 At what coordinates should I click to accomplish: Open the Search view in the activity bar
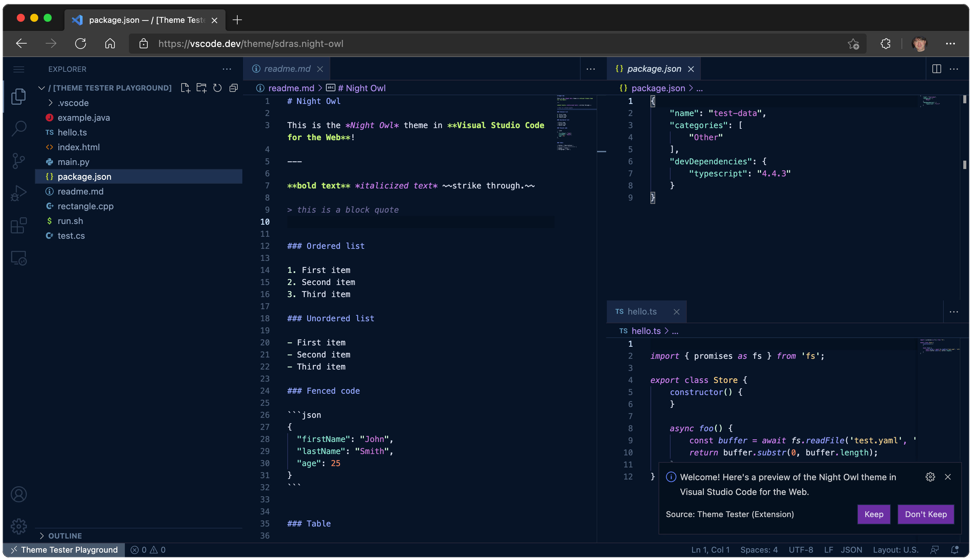[18, 128]
